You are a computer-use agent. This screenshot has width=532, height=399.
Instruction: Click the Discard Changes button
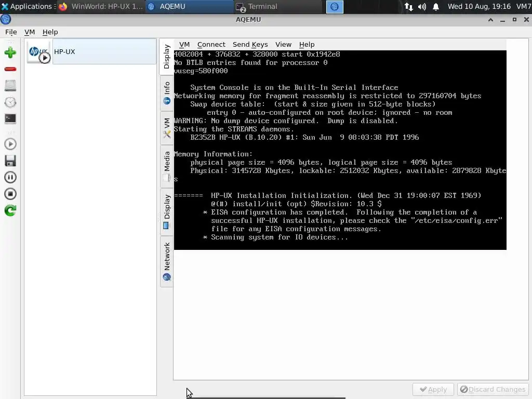coord(493,389)
